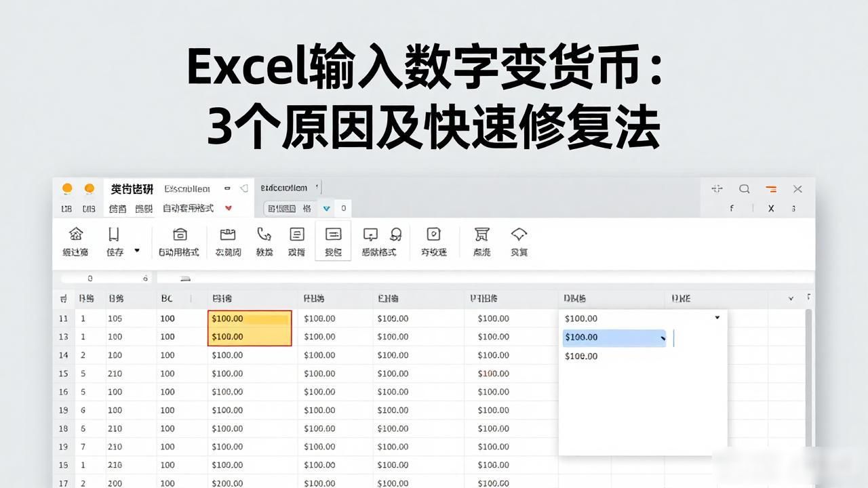
Task: Select highlighted $100.00 cell in row 13
Action: point(250,337)
